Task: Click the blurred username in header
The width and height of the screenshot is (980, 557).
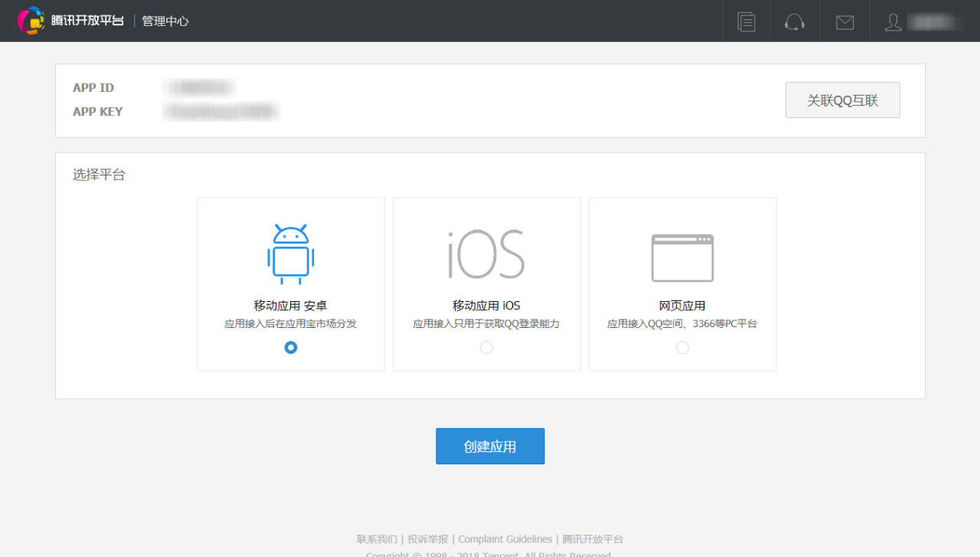Action: (x=936, y=22)
